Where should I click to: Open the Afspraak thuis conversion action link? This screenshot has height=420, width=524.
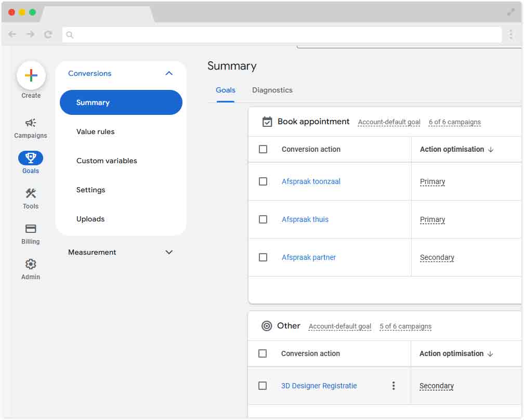305,219
